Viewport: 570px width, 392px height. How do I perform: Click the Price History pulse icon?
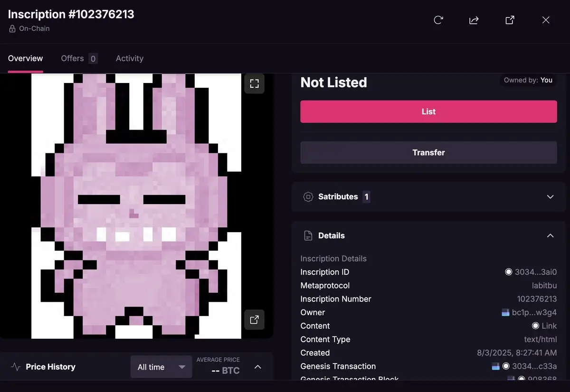pos(16,367)
